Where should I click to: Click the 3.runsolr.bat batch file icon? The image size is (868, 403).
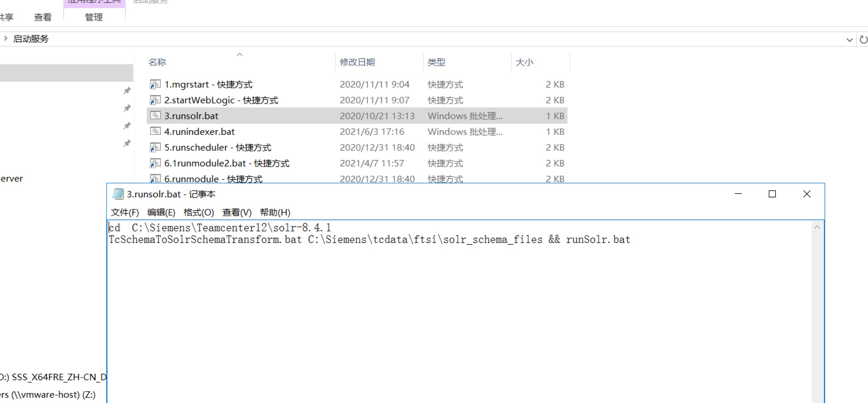pyautogui.click(x=155, y=116)
